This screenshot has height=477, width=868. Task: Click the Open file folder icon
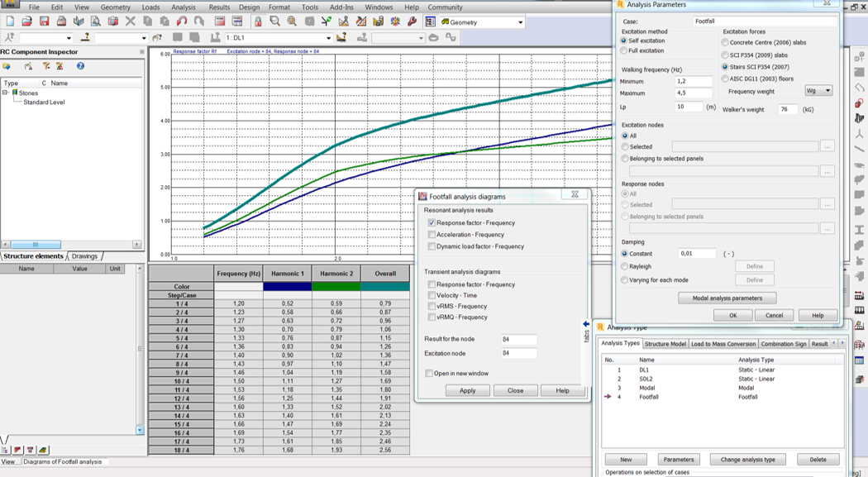(27, 21)
